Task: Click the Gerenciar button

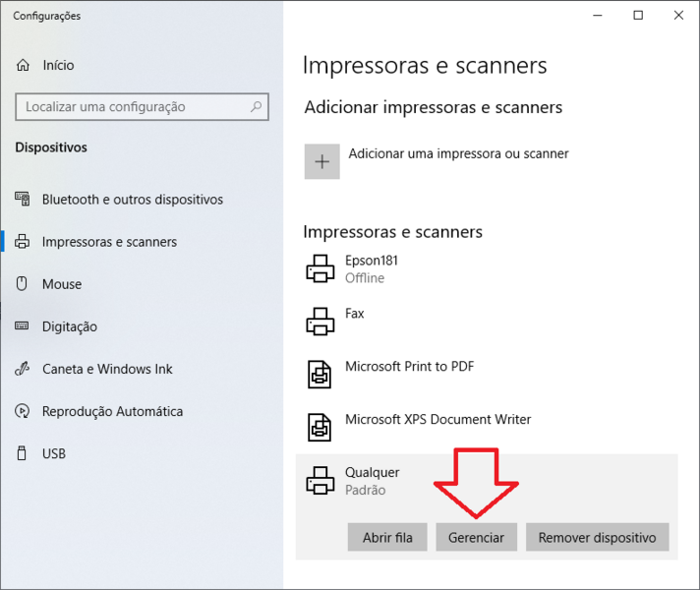Action: (477, 537)
